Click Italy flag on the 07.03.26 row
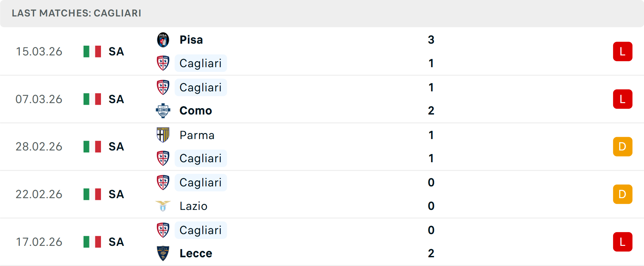 [92, 99]
